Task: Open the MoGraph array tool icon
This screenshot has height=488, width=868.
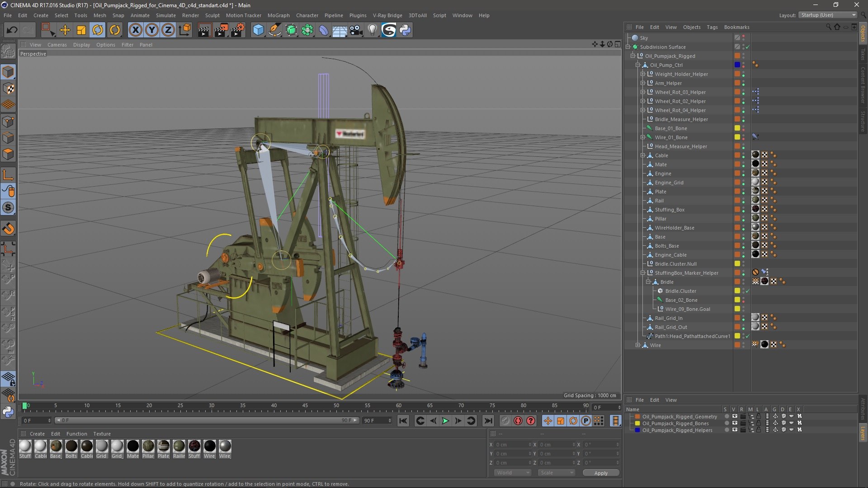Action: [307, 30]
